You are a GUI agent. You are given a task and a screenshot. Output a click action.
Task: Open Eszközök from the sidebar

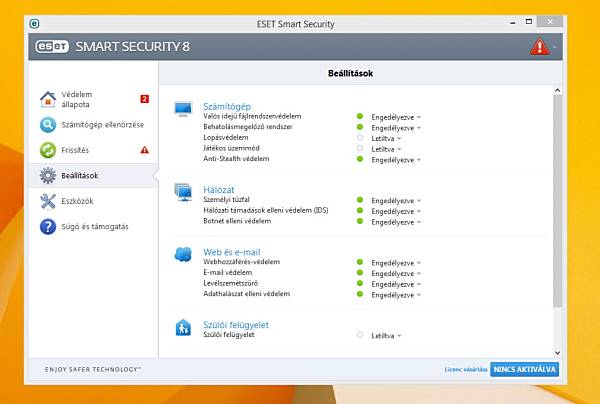tap(93, 201)
